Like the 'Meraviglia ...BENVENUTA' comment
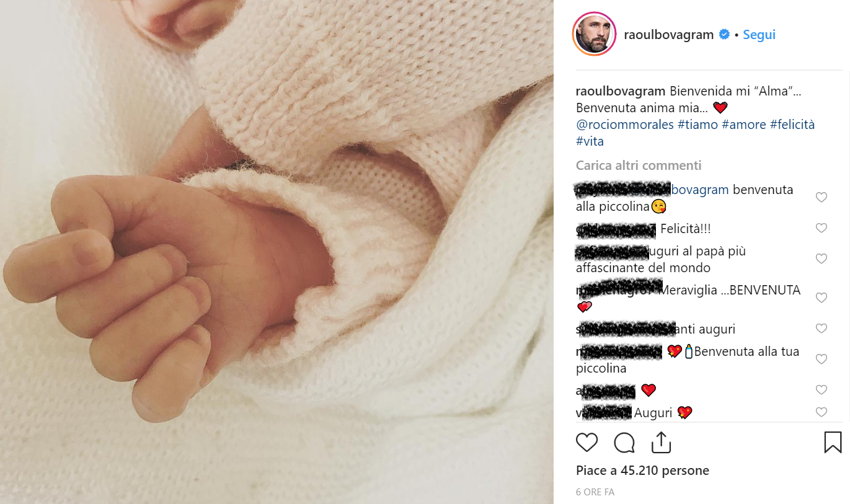Viewport: 850px width, 504px height. click(821, 298)
